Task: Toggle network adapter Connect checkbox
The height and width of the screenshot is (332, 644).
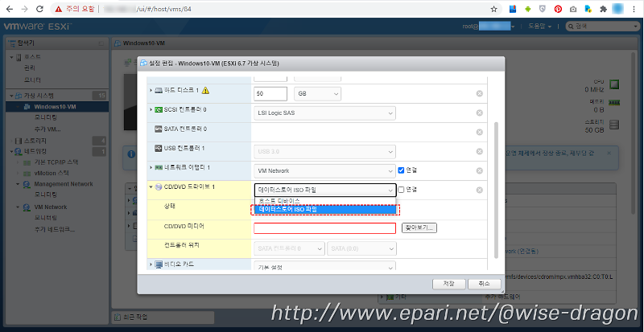Action: (x=402, y=170)
